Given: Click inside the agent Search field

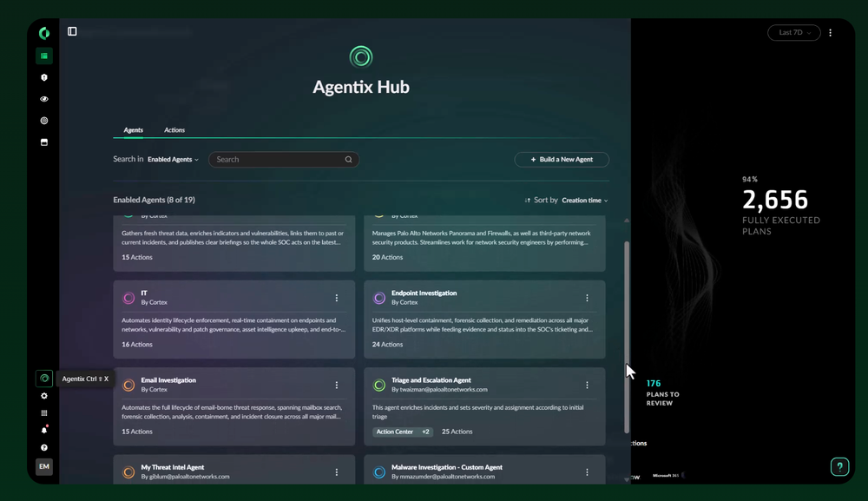Looking at the screenshot, I should tap(278, 159).
